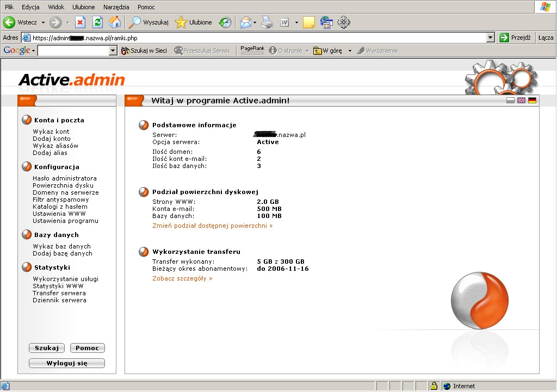Viewport: 557px width, 392px height.
Task: Click the Łącza links toolbar label
Action: pyautogui.click(x=546, y=38)
